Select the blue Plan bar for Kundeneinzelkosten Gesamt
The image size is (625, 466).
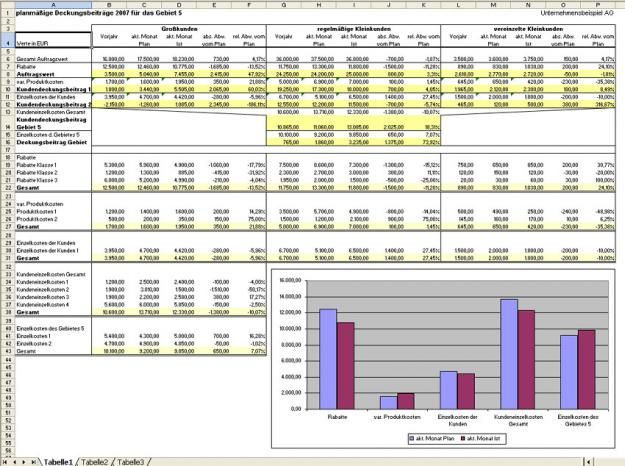[x=509, y=354]
